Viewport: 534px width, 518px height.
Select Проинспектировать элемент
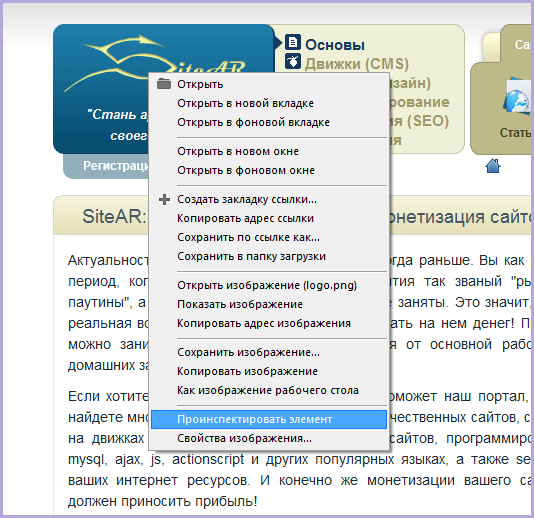pyautogui.click(x=269, y=419)
